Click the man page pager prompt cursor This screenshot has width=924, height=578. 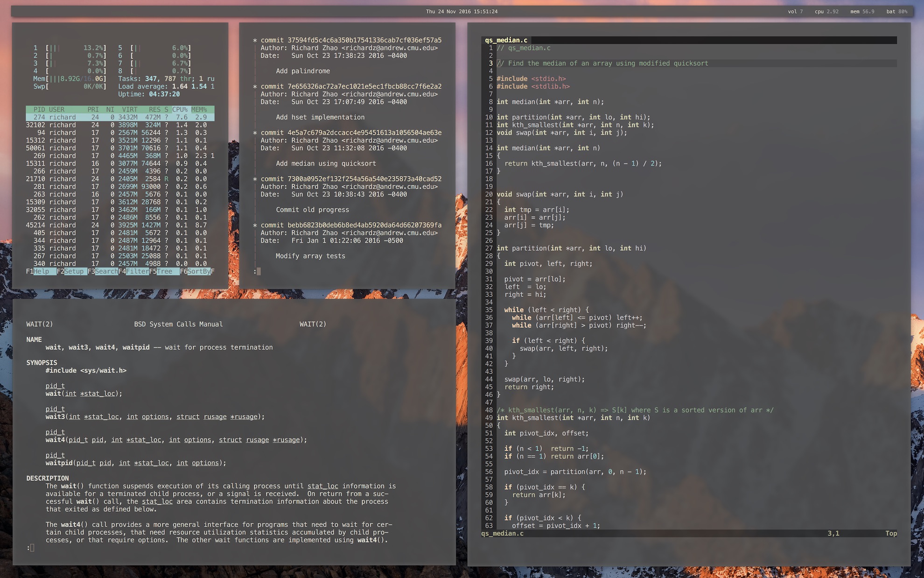point(32,548)
